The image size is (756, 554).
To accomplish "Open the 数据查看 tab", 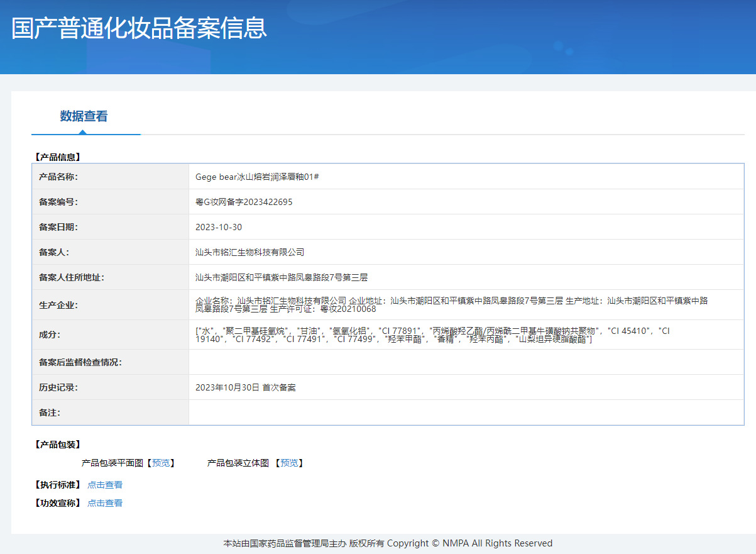I will [84, 116].
